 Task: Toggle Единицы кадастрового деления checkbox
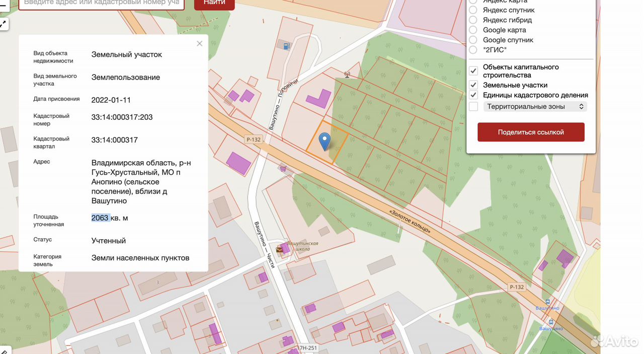click(473, 95)
